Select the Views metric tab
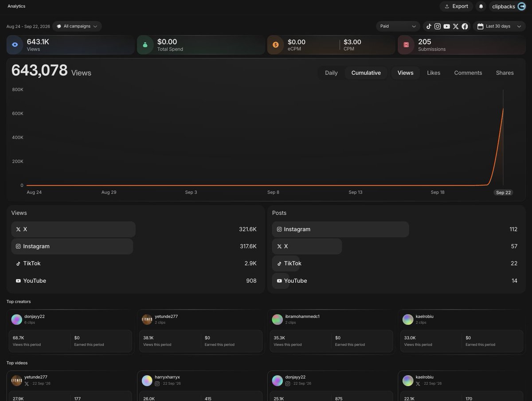532x401 pixels. pyautogui.click(x=406, y=73)
